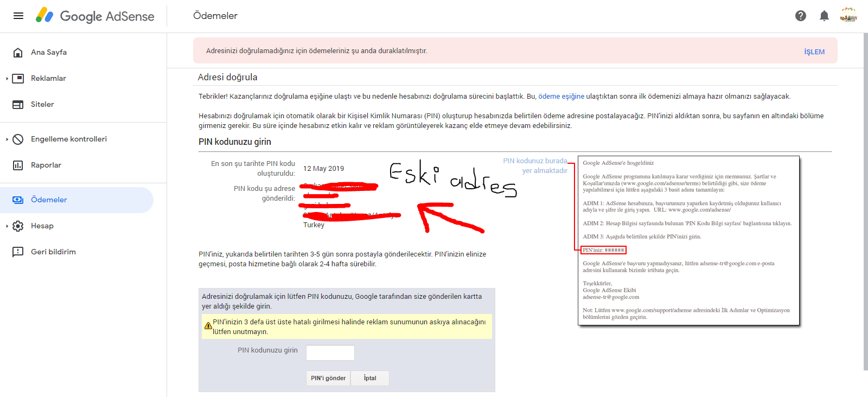Cancel using the İptal button
The width and height of the screenshot is (868, 397).
tap(370, 378)
